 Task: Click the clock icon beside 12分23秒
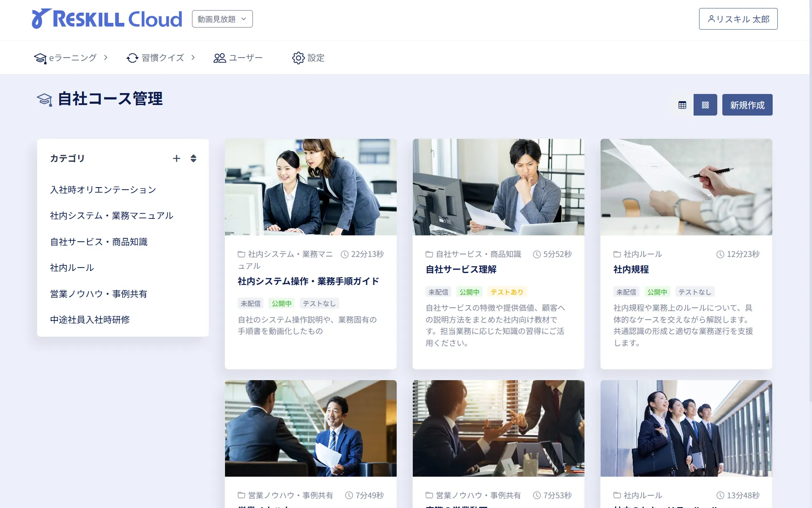pyautogui.click(x=720, y=254)
